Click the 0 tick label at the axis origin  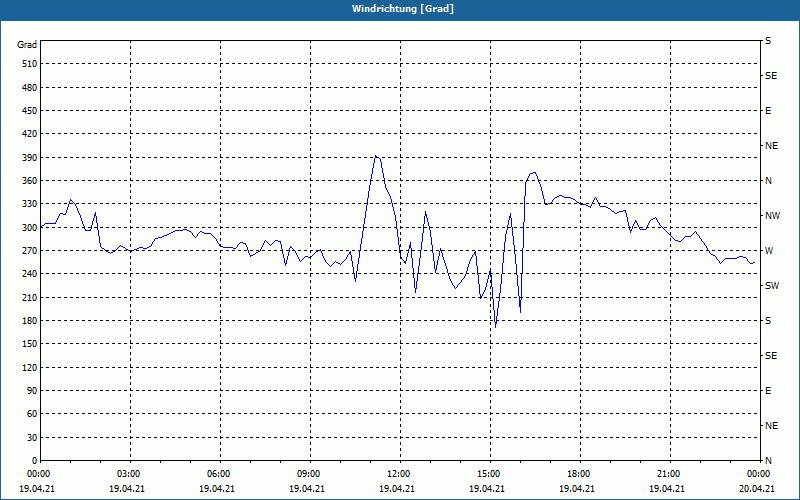(x=34, y=461)
